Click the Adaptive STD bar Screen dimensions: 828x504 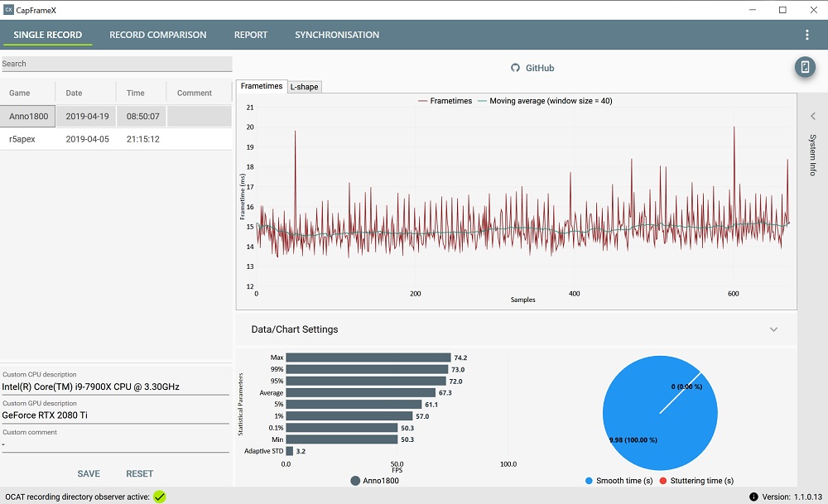coord(289,451)
